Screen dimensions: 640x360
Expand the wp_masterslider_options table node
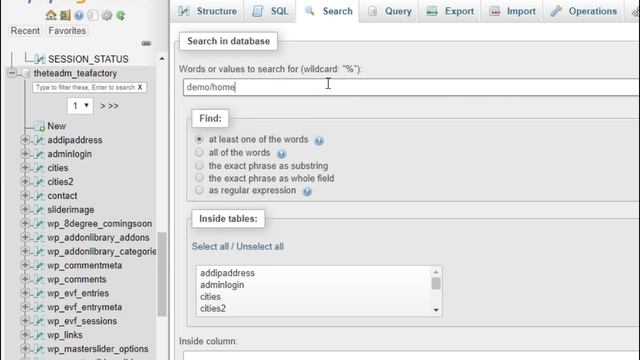point(25,349)
